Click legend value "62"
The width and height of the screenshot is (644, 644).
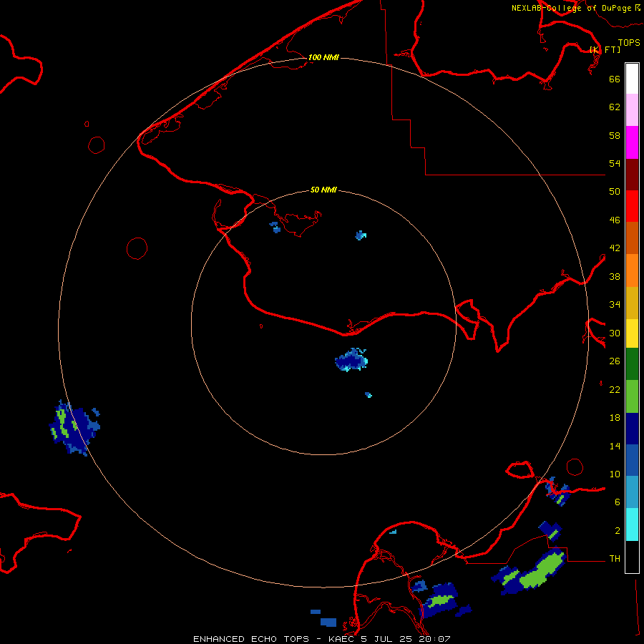tap(615, 107)
